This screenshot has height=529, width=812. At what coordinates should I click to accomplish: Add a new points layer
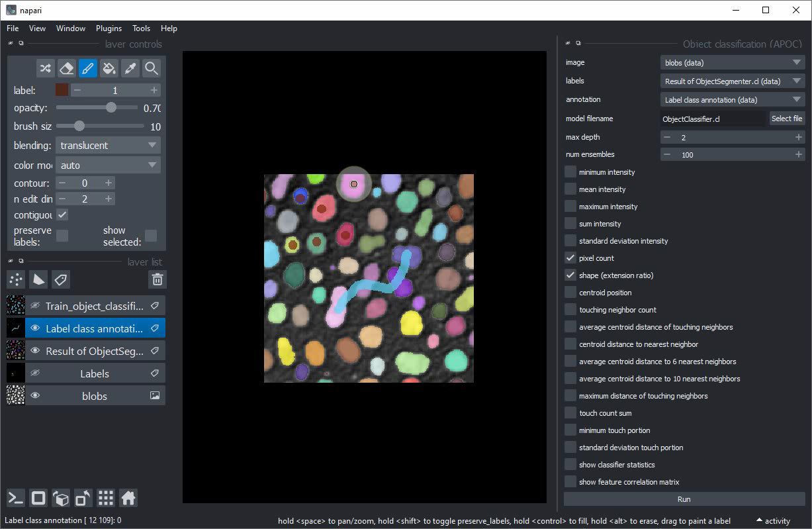point(16,279)
